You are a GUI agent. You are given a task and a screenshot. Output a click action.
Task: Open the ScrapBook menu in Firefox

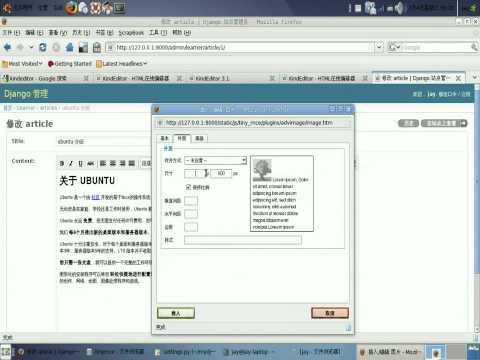tap(131, 33)
